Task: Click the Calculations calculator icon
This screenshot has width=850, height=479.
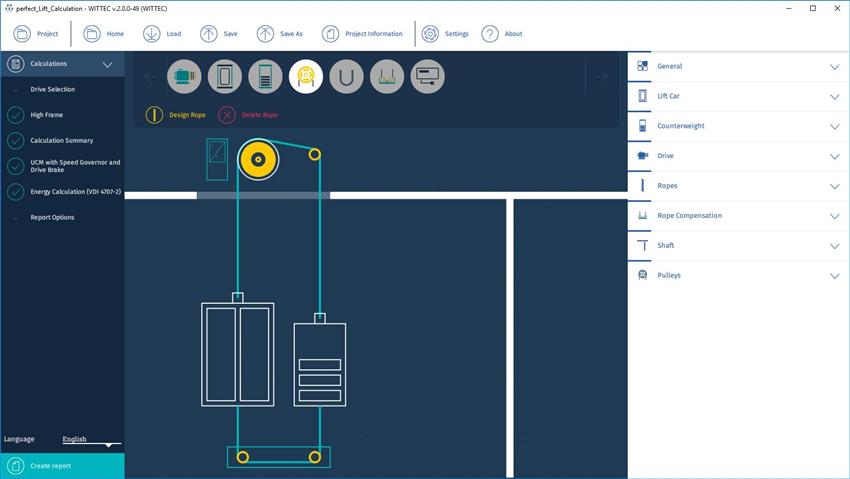Action: tap(16, 64)
